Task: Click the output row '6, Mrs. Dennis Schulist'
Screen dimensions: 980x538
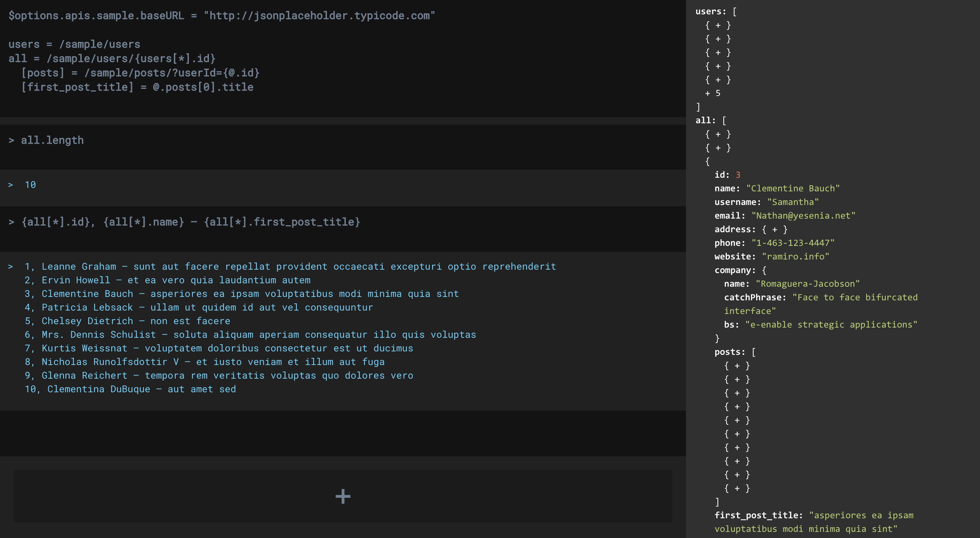Action: pos(250,335)
